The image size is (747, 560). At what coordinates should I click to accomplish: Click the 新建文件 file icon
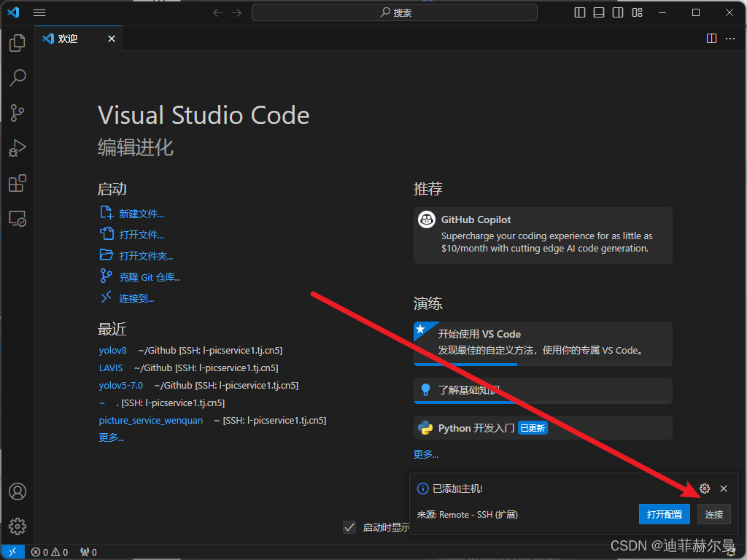[x=106, y=212]
